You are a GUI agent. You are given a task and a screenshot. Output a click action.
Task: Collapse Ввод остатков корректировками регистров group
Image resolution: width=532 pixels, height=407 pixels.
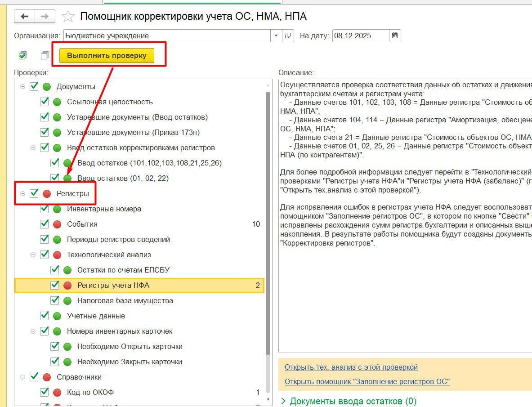coord(33,148)
